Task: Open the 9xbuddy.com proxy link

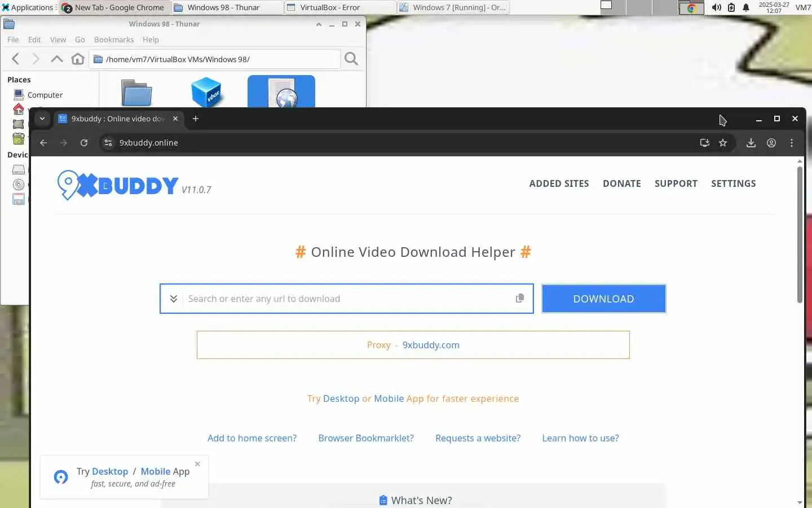Action: pos(431,345)
